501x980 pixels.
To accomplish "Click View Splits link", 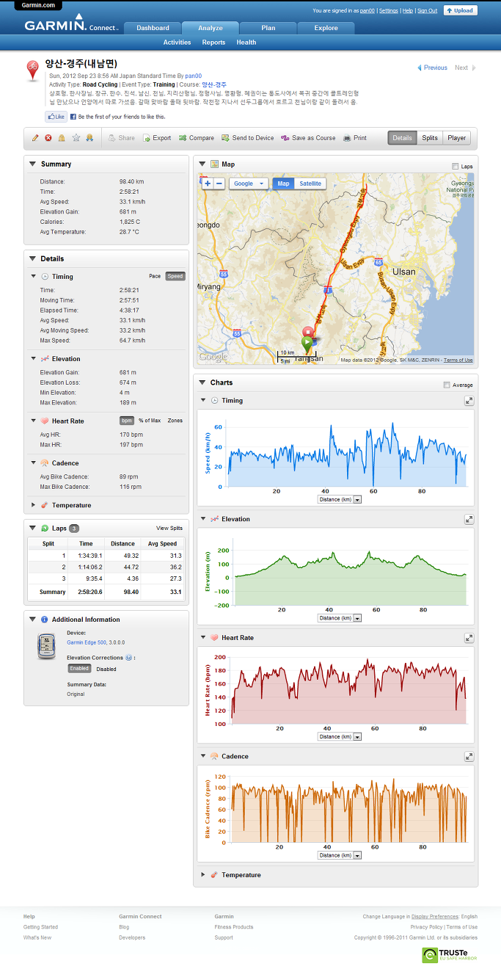I will click(169, 529).
